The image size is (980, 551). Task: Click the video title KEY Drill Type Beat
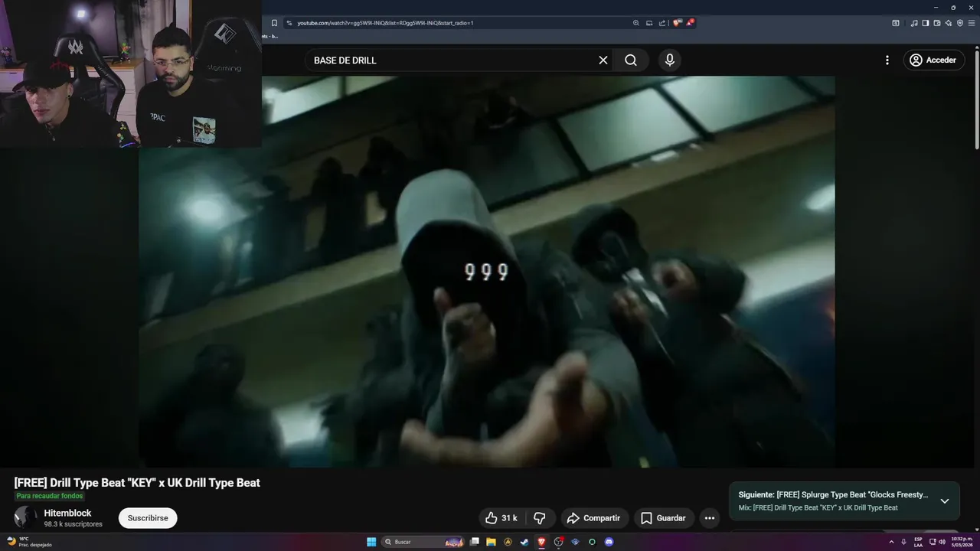(137, 483)
